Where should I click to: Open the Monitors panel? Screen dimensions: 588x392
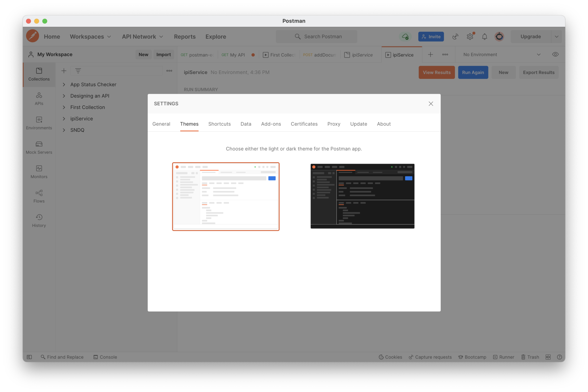tap(39, 172)
